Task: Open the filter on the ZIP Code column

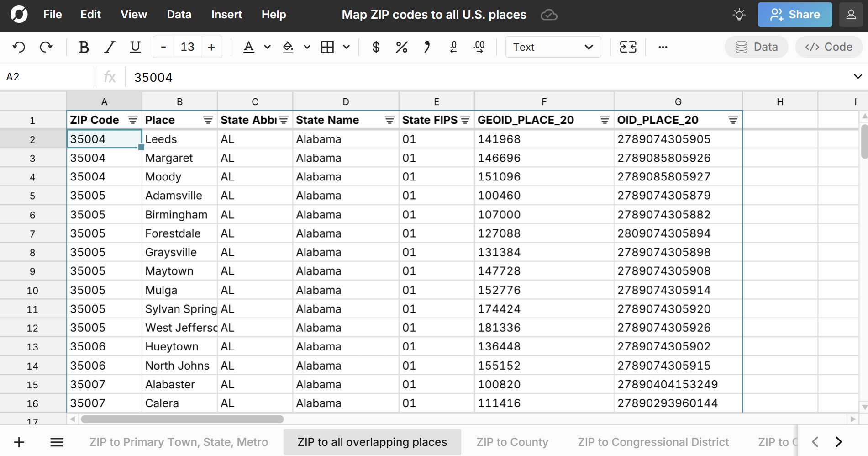Action: 132,120
